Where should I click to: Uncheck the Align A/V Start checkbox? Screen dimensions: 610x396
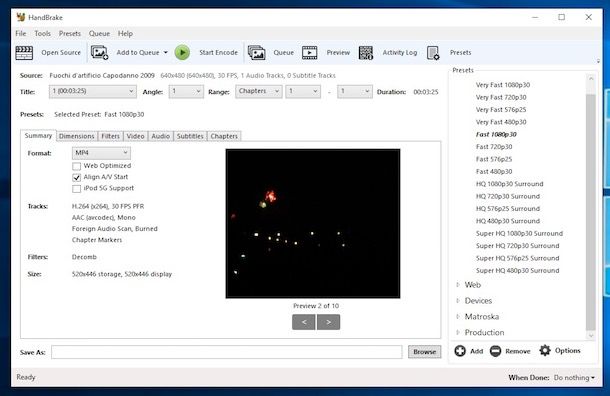[77, 177]
